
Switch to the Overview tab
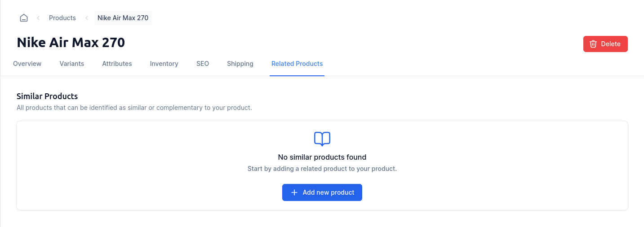[27, 64]
